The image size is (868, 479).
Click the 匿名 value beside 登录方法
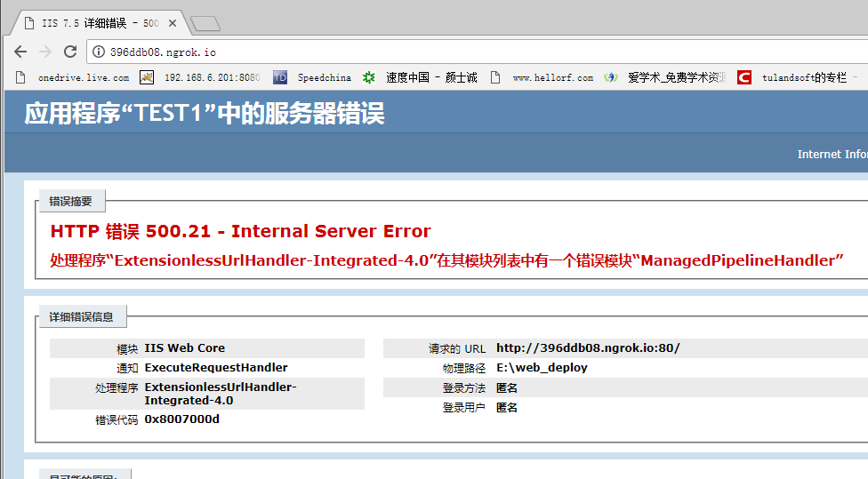pyautogui.click(x=507, y=387)
